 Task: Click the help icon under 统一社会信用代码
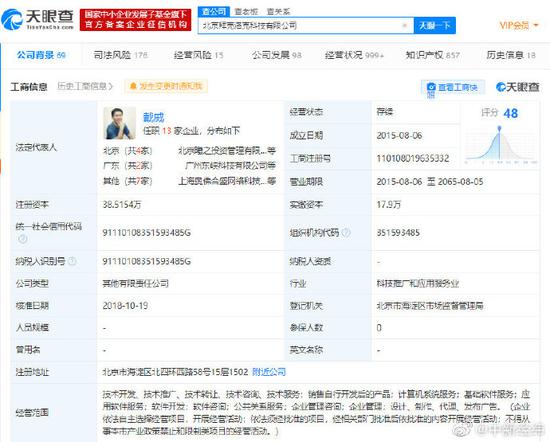(x=22, y=239)
